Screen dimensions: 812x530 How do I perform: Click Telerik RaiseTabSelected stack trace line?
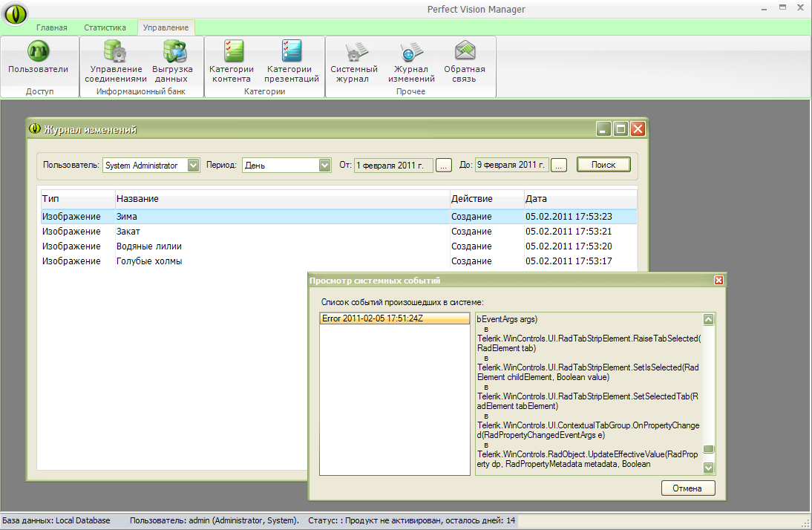pos(589,343)
